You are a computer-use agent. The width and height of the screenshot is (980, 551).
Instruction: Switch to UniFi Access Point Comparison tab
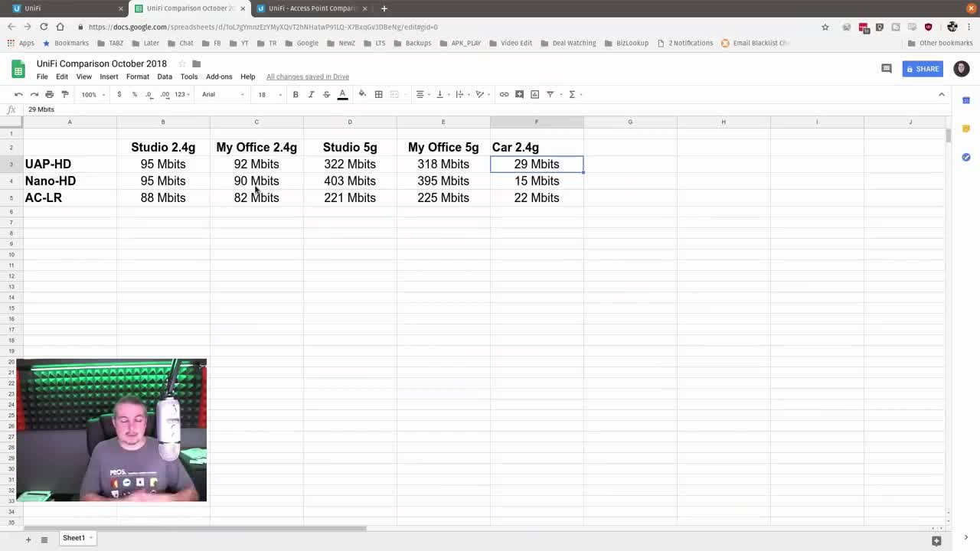[312, 8]
